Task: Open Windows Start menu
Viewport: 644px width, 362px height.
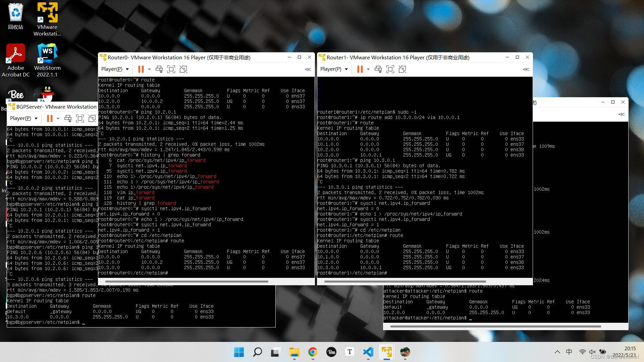Action: point(239,352)
